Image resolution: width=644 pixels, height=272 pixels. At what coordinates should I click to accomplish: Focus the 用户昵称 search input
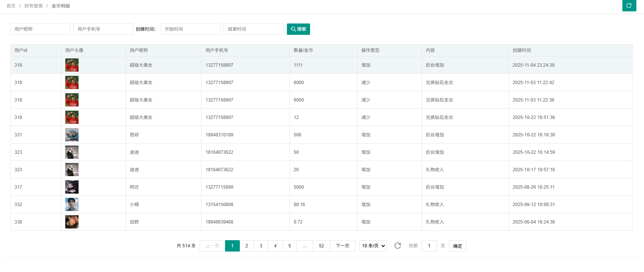tap(40, 29)
